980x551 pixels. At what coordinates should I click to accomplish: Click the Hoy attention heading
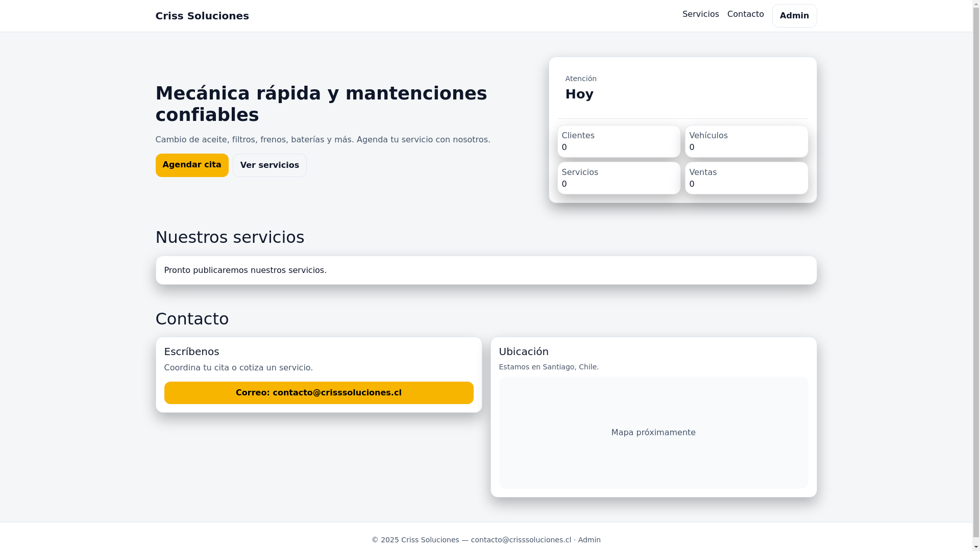pos(579,94)
